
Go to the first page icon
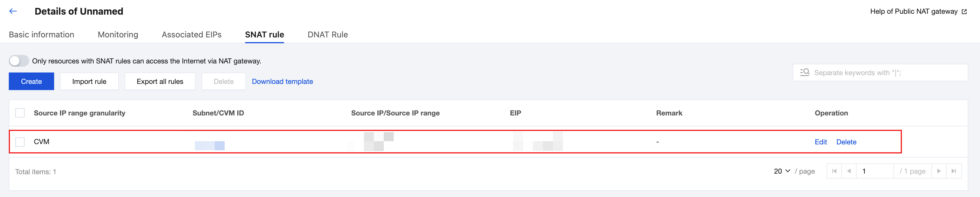(834, 171)
